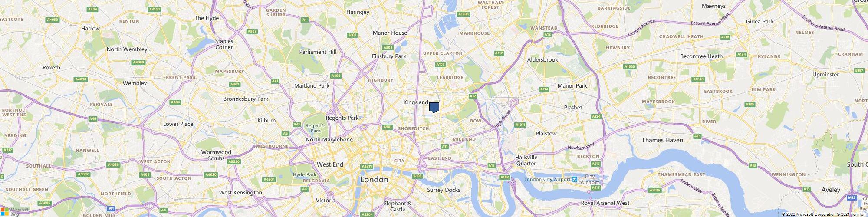Select the West End label
Viewport: 868px width, 217px height.
click(x=330, y=164)
